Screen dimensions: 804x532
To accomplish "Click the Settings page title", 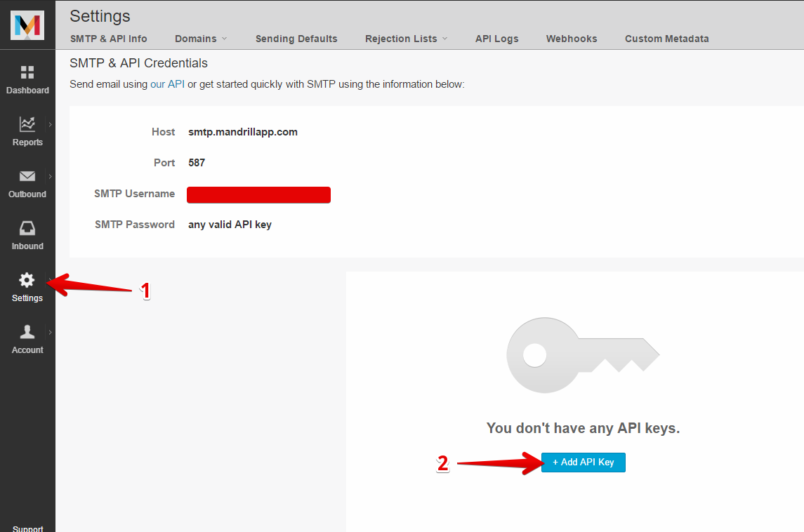I will click(100, 16).
